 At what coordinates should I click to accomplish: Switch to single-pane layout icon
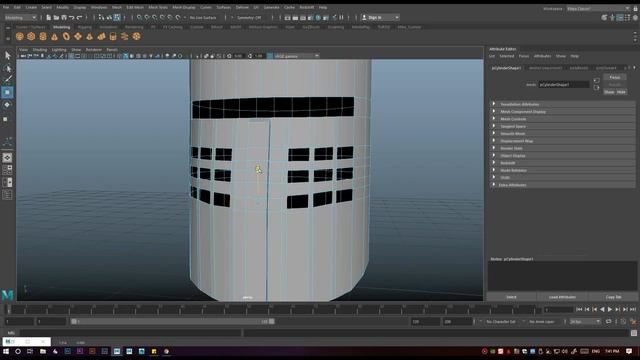pos(7,158)
